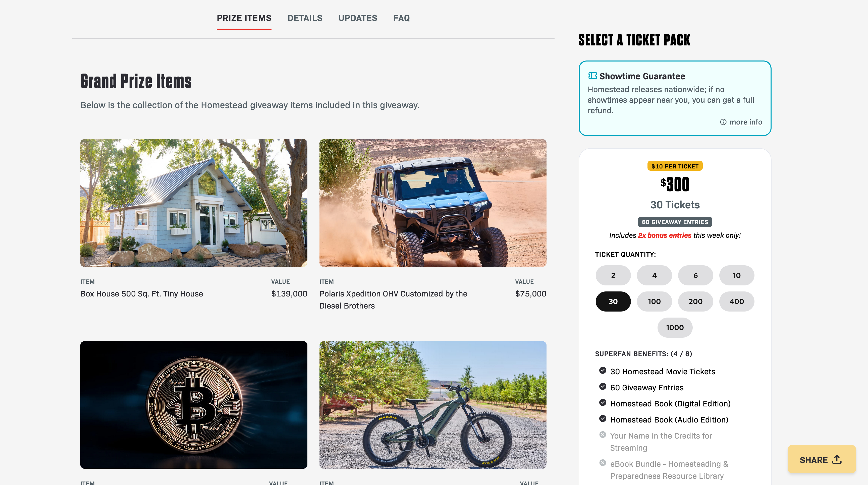This screenshot has width=868, height=485.
Task: Click the share upload arrow icon
Action: [x=837, y=459]
